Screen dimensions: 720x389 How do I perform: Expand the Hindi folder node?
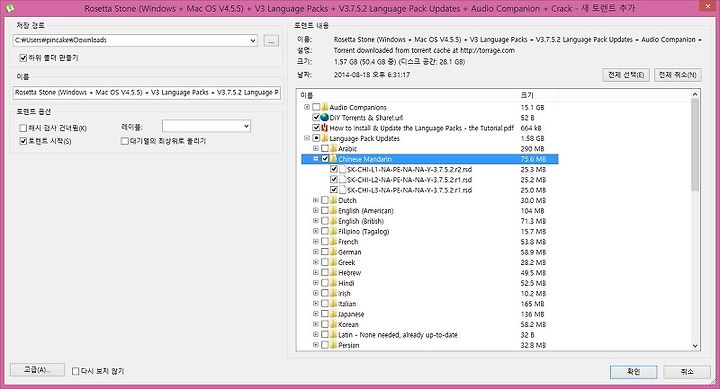[x=315, y=283]
